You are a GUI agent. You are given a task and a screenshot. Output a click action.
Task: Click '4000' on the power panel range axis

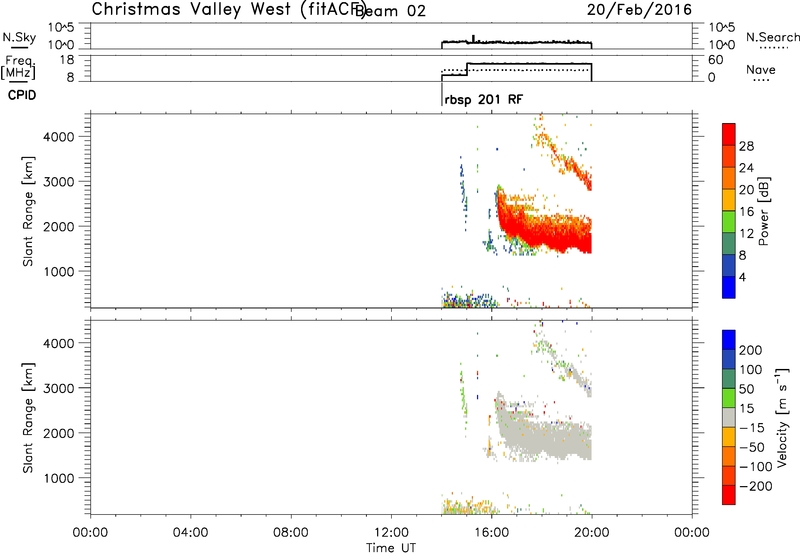click(x=59, y=137)
